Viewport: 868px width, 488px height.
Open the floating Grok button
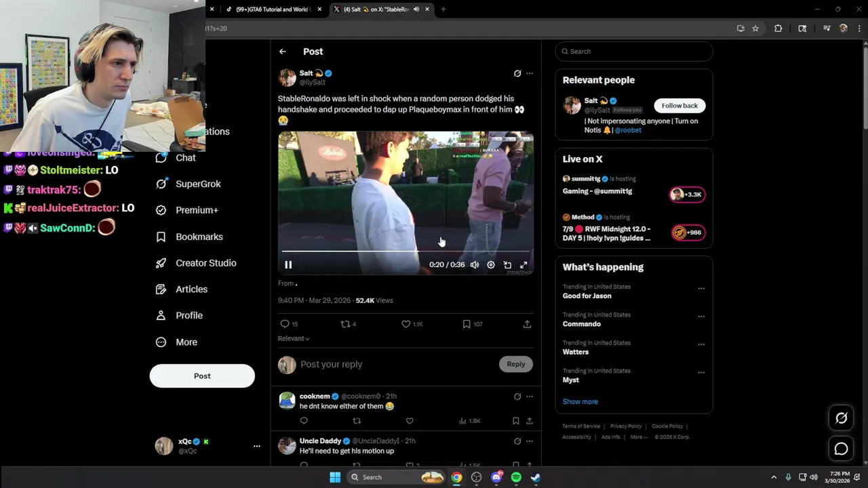pos(842,418)
